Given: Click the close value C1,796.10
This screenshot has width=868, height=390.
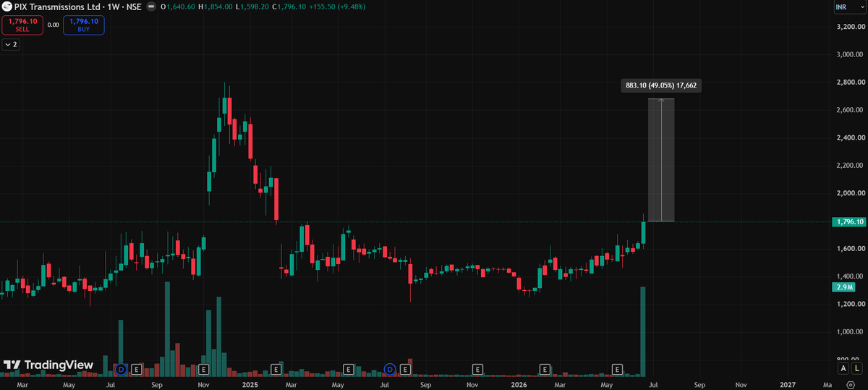Looking at the screenshot, I should tap(289, 7).
